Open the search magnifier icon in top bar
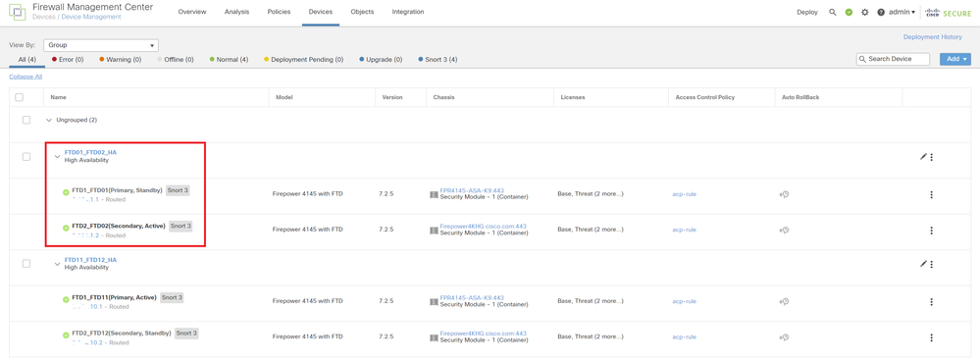Screen dimensions: 980x362 coord(833,12)
